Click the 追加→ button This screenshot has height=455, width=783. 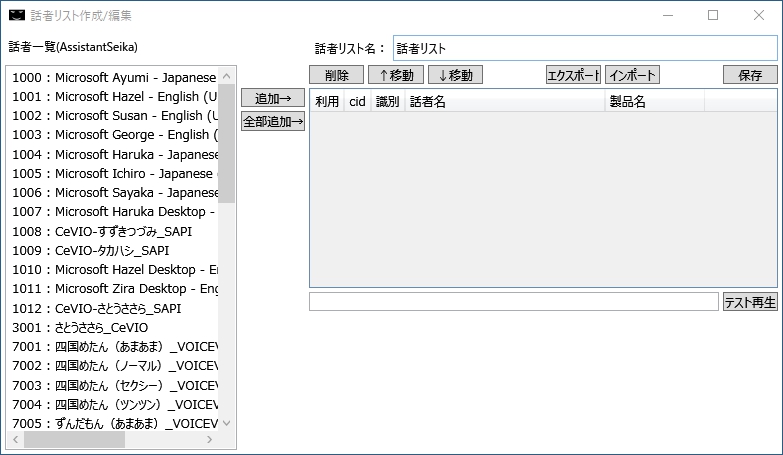point(273,98)
